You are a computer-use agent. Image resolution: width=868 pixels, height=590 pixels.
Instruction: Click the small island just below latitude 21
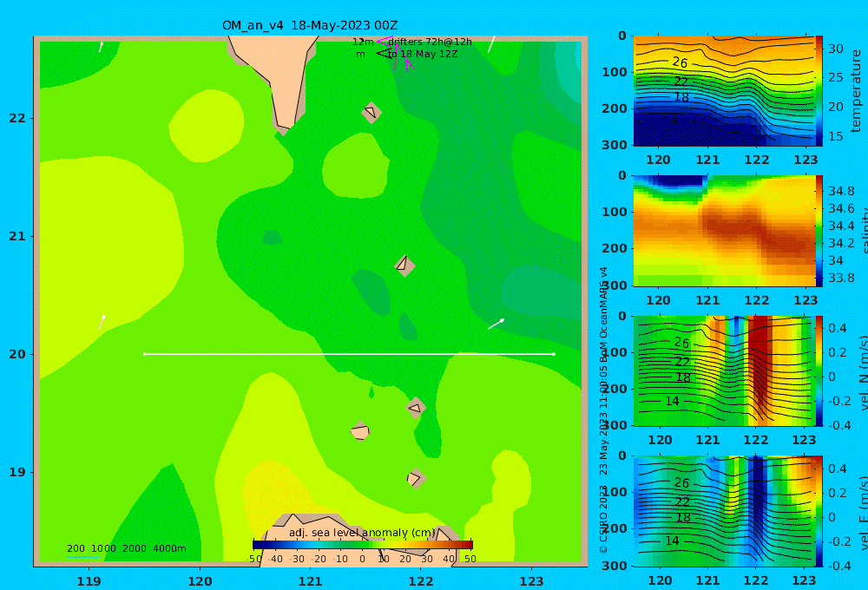point(404,265)
